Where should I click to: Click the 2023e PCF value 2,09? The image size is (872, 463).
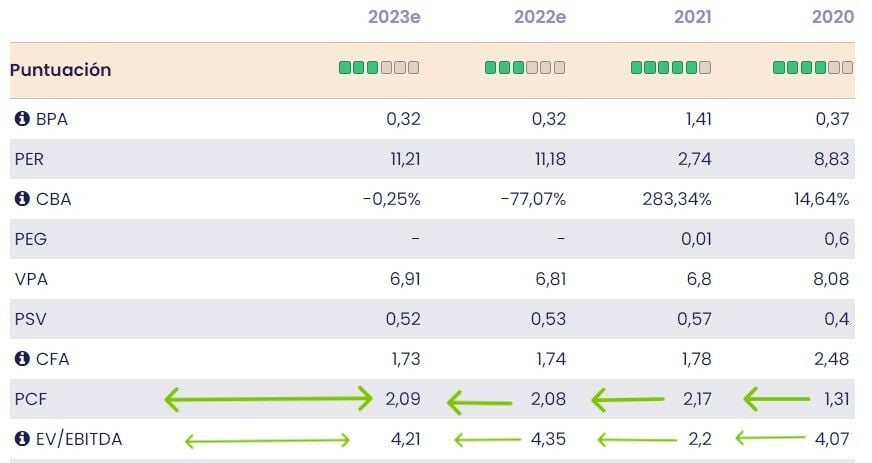403,399
